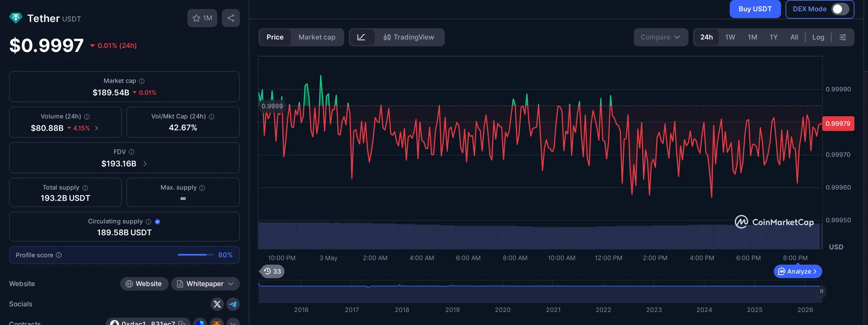Select the All time range
Screen dimensions: 868x325
[794, 37]
